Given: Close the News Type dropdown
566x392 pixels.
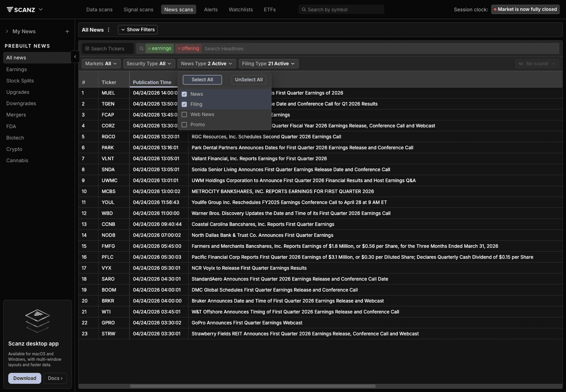Looking at the screenshot, I should (x=206, y=64).
